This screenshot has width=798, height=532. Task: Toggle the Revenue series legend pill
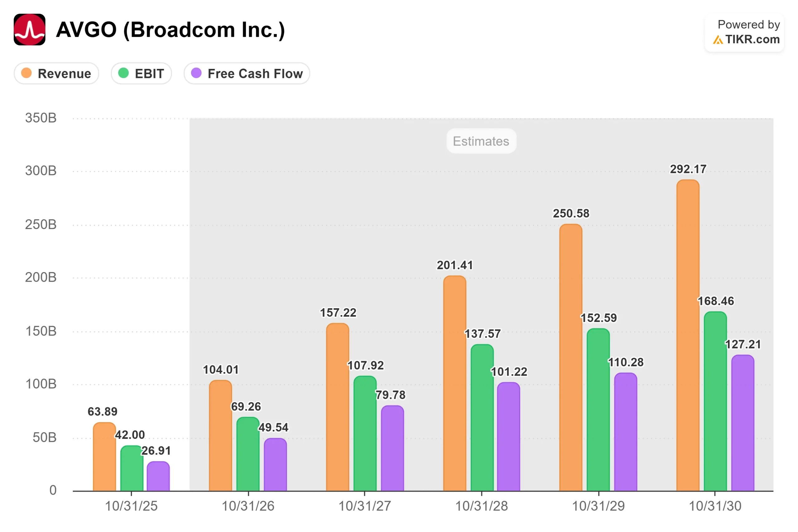pos(56,73)
